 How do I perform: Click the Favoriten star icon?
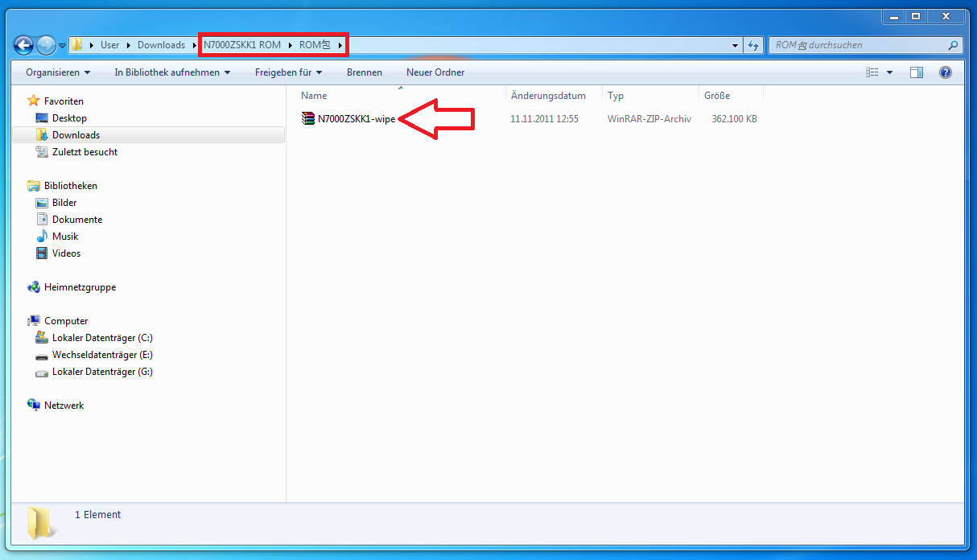pos(34,101)
